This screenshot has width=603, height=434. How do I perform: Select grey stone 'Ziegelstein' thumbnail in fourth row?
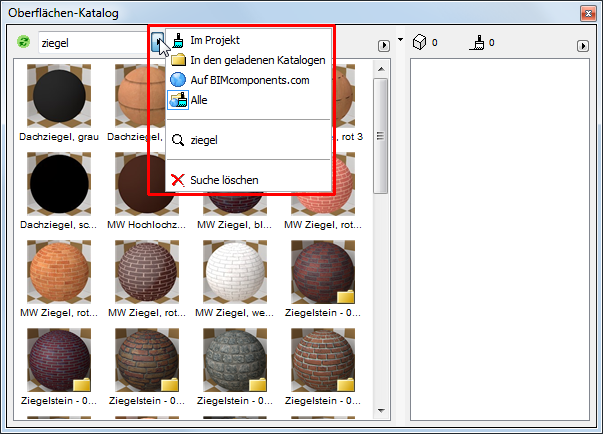tap(235, 360)
